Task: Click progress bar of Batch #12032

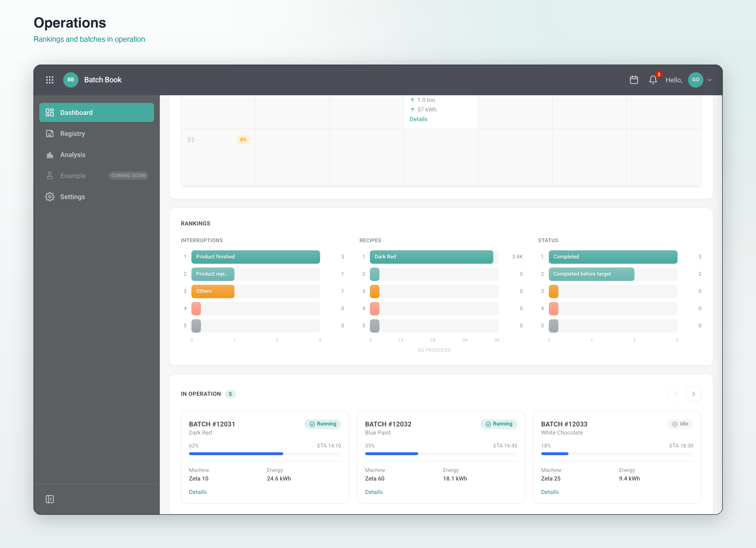Action: 441,454
